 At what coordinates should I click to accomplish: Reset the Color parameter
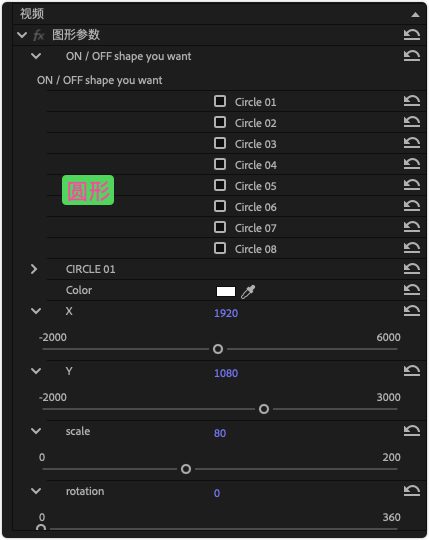(x=412, y=290)
